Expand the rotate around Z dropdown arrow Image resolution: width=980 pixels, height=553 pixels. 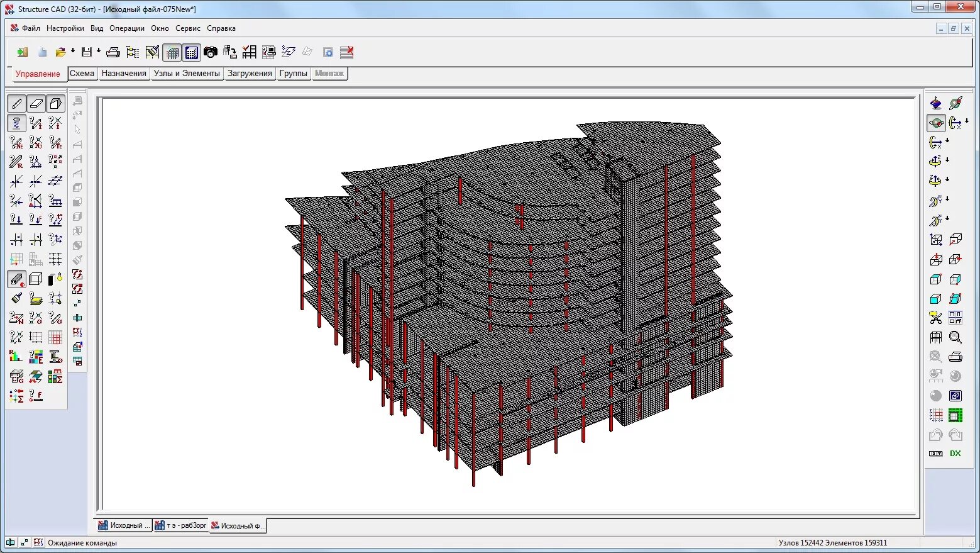pos(947,160)
